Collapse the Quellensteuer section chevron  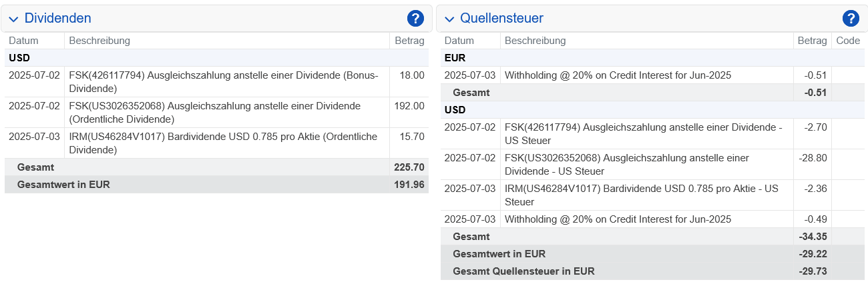449,19
